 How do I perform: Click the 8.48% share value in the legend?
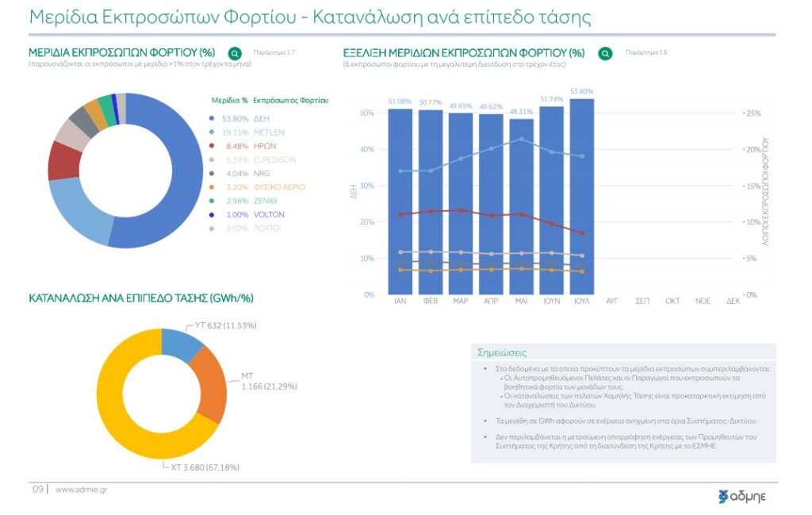coord(237,146)
